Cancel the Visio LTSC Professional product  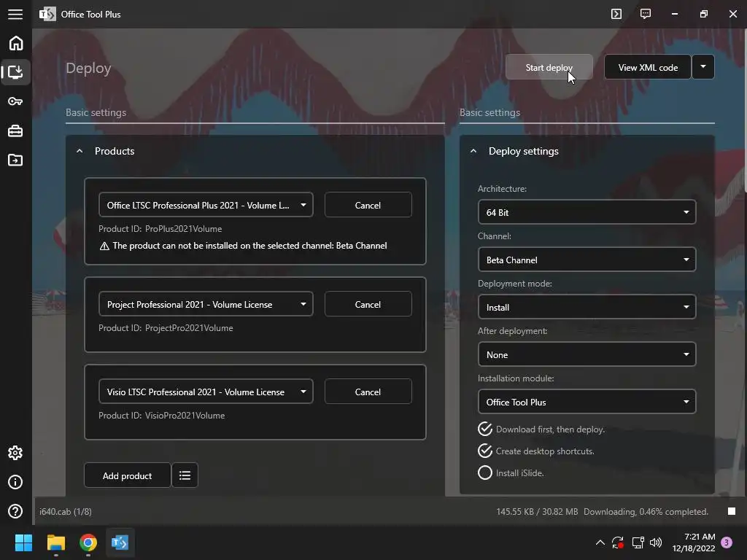point(368,392)
